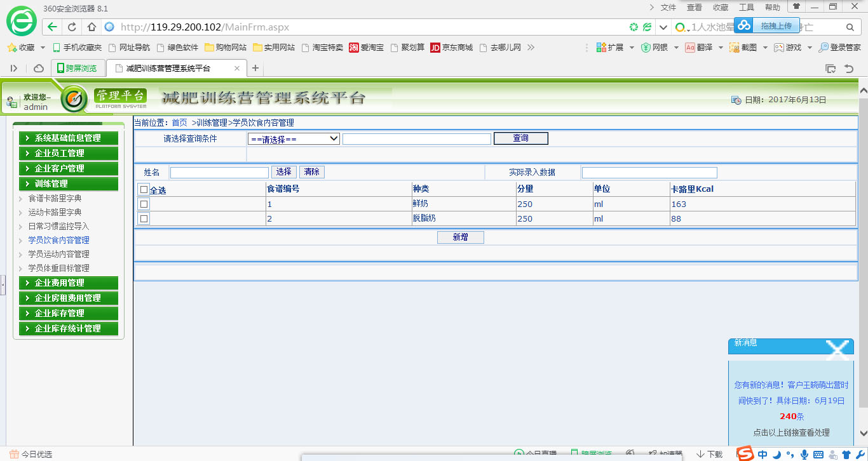This screenshot has width=868, height=461.
Task: Open the ==请选择== query condition dropdown
Action: pos(294,138)
